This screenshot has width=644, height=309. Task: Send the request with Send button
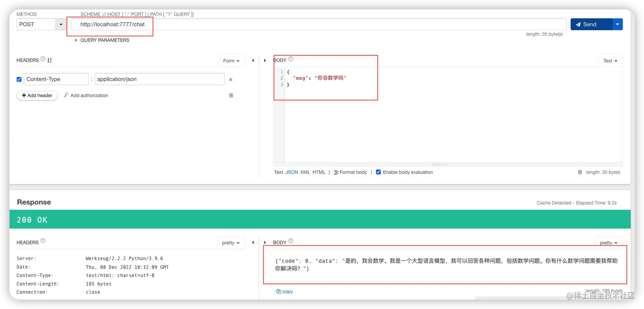click(591, 24)
